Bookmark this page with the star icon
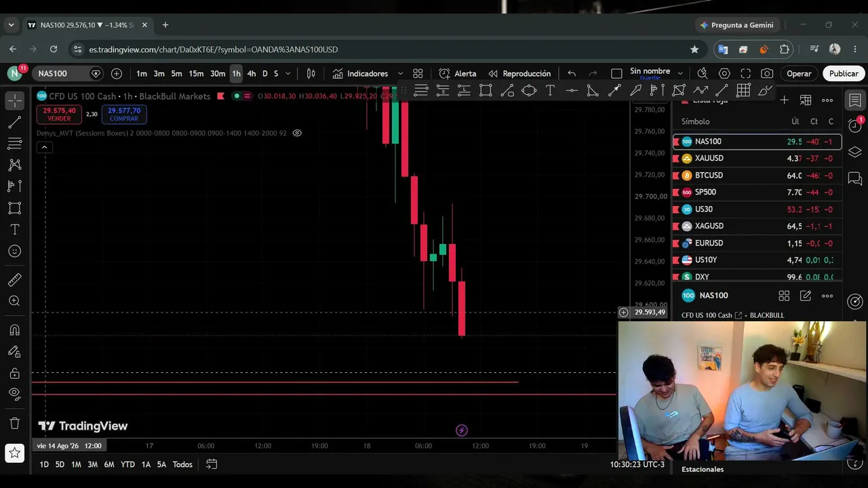 tap(694, 49)
